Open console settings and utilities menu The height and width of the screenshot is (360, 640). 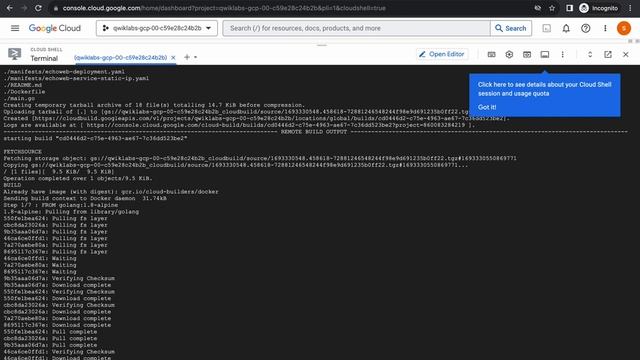click(605, 28)
